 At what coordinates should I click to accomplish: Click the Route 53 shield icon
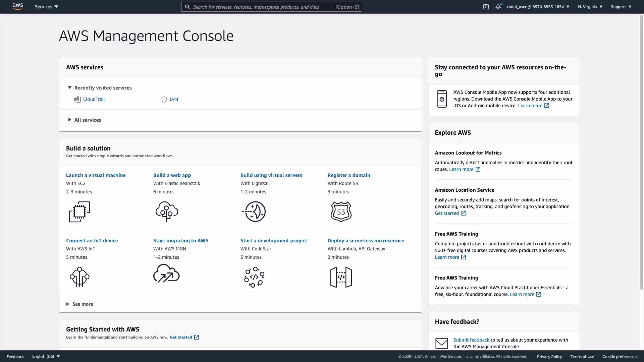click(x=341, y=212)
